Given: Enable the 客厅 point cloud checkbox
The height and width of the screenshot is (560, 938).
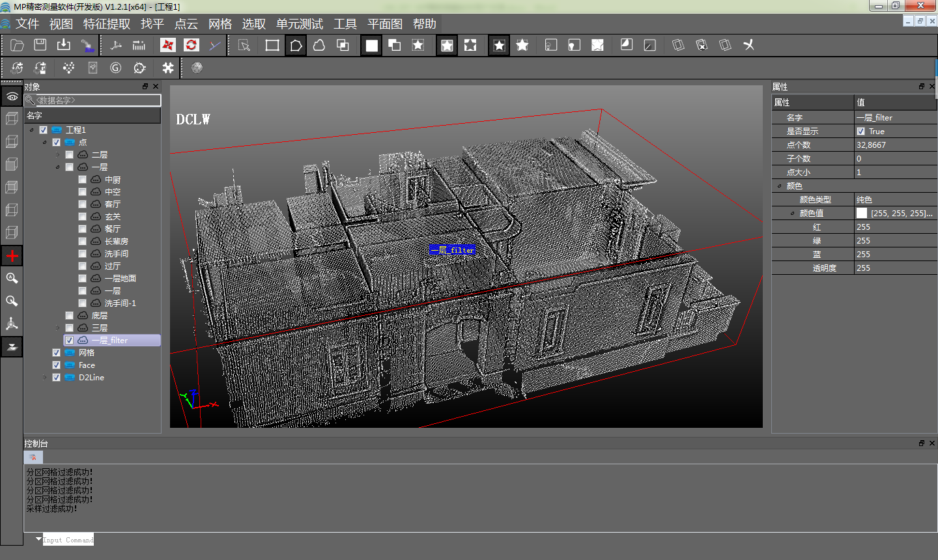Looking at the screenshot, I should click(82, 204).
